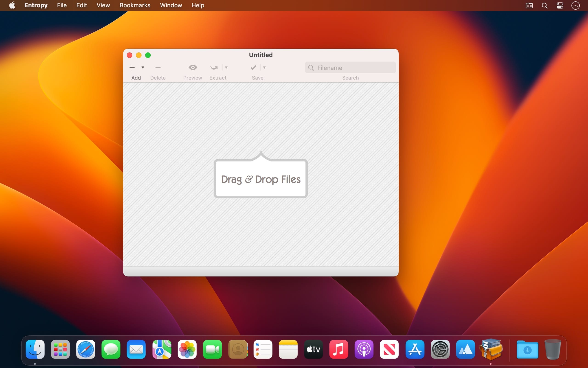Launch News from the Dock

[389, 350]
